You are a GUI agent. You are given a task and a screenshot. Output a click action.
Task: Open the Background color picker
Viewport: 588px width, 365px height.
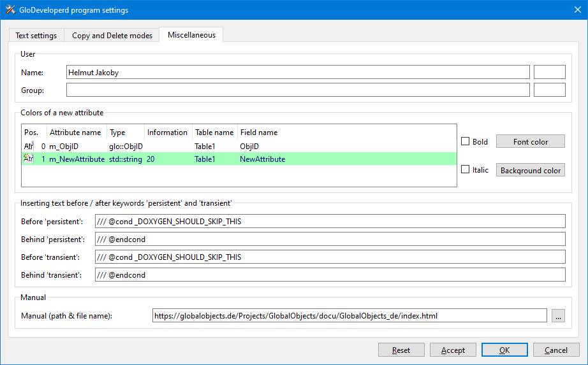[x=530, y=170]
